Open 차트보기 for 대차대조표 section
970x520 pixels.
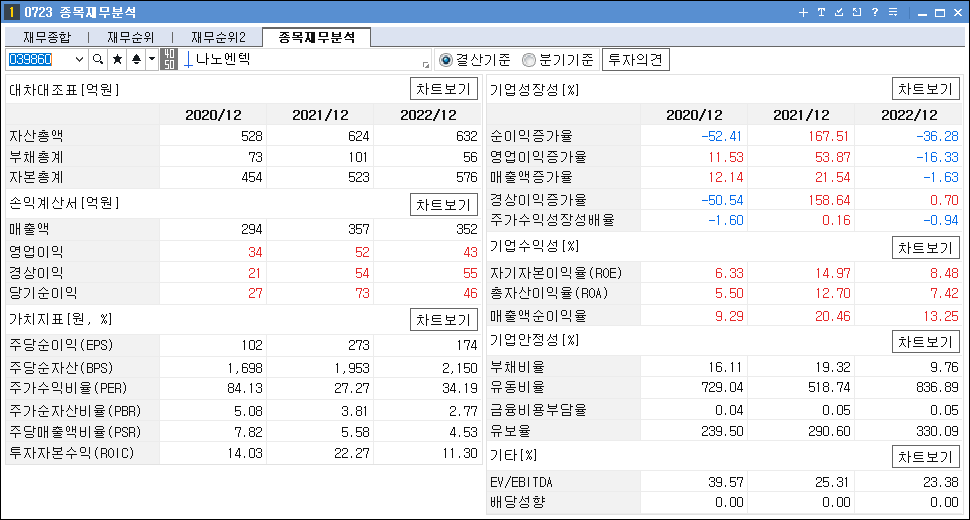click(444, 89)
